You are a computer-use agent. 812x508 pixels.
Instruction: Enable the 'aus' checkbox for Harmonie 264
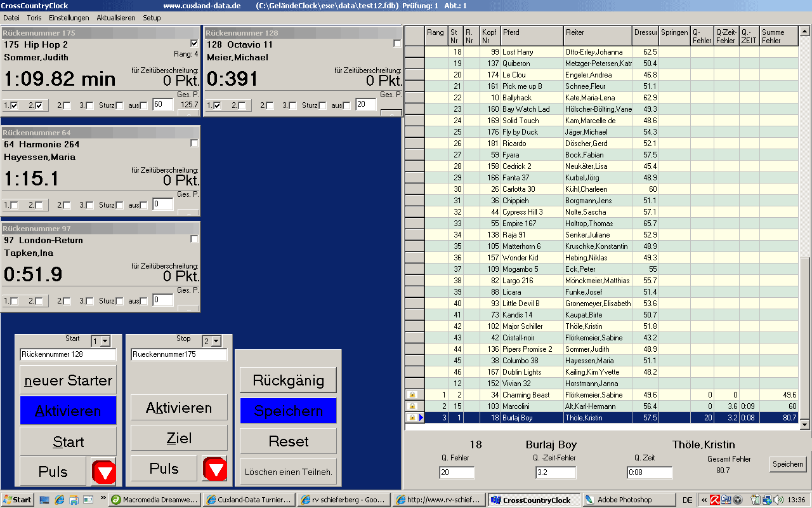(143, 205)
